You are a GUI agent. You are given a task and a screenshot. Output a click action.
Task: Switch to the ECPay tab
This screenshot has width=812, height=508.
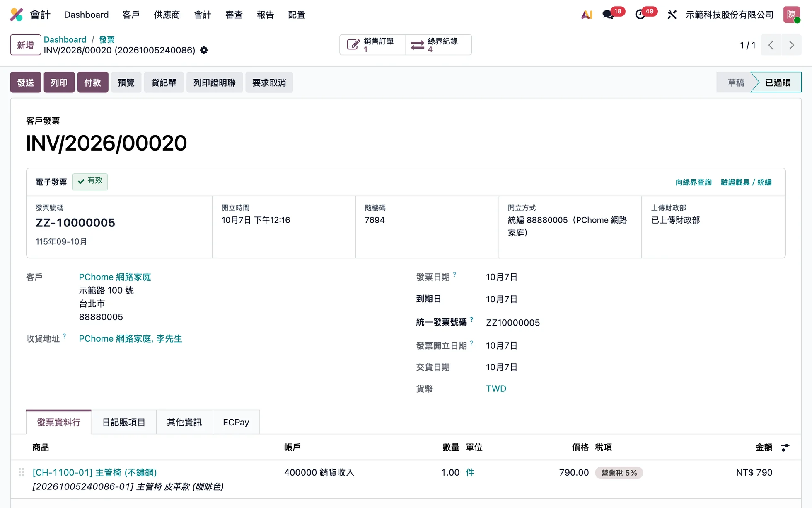point(236,422)
